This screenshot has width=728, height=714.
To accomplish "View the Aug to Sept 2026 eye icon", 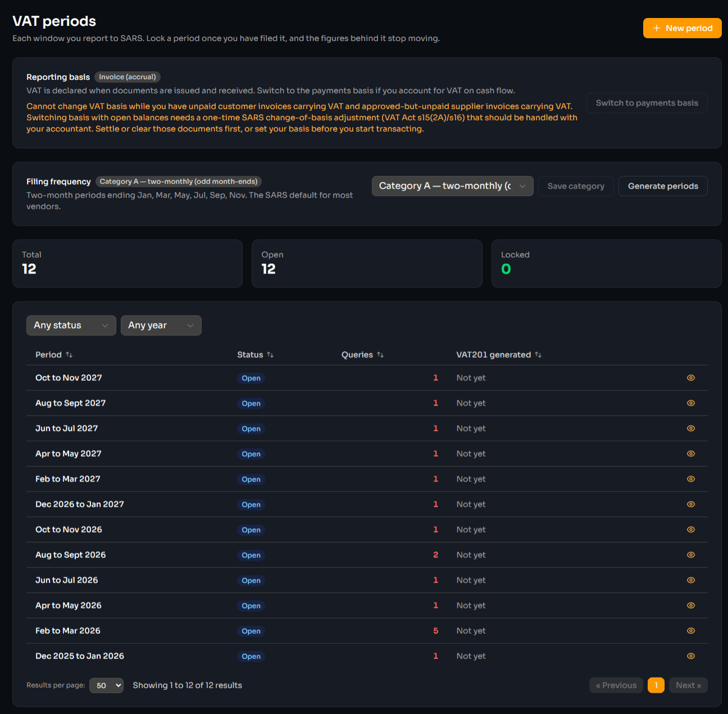I will tap(691, 555).
